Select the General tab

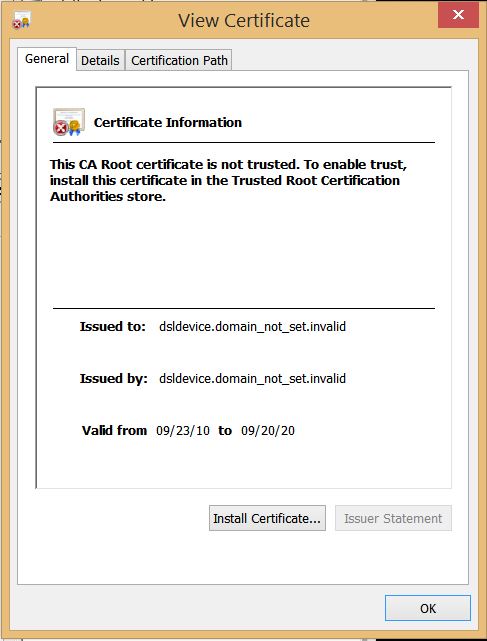pos(47,59)
